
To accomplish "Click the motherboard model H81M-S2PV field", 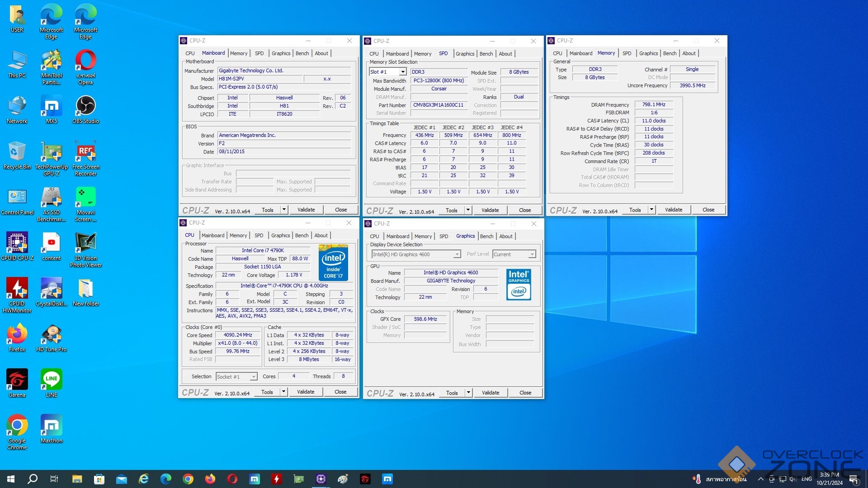I will click(x=259, y=79).
